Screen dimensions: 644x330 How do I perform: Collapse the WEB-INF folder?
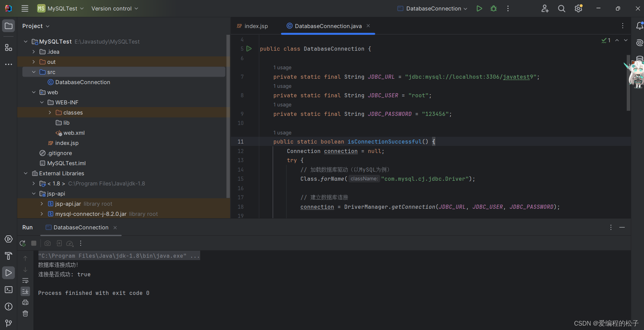[x=42, y=102]
